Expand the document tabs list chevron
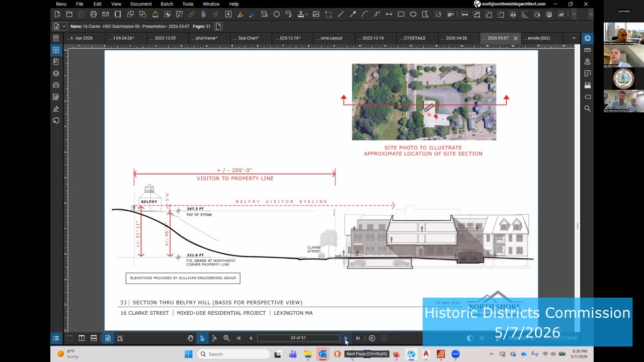 click(x=574, y=38)
